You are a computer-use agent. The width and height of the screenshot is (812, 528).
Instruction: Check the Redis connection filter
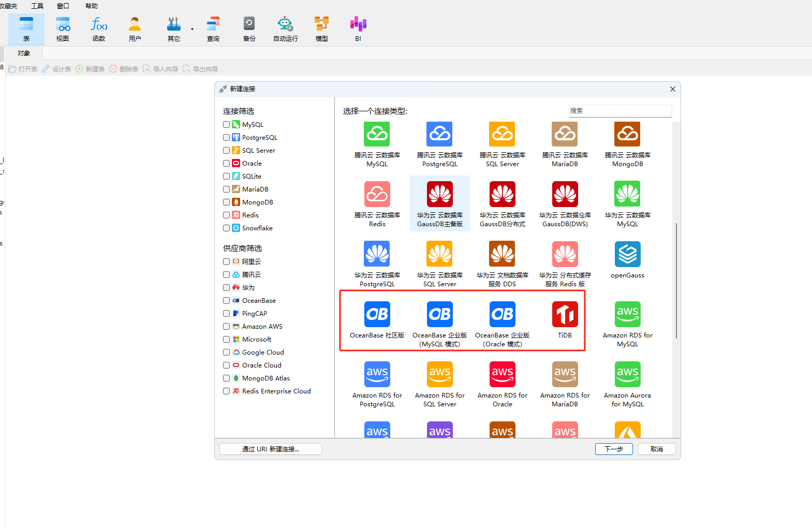[x=226, y=215]
